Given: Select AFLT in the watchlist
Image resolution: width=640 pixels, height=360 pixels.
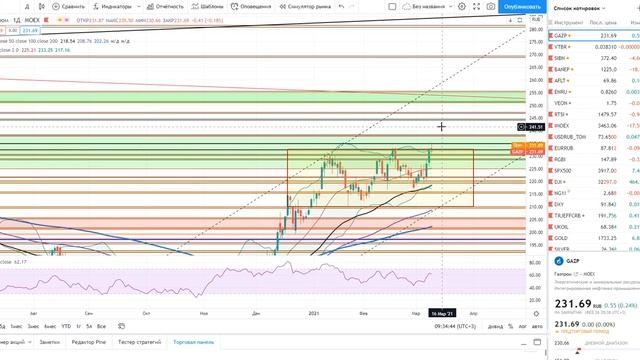Looking at the screenshot, I should (594, 81).
